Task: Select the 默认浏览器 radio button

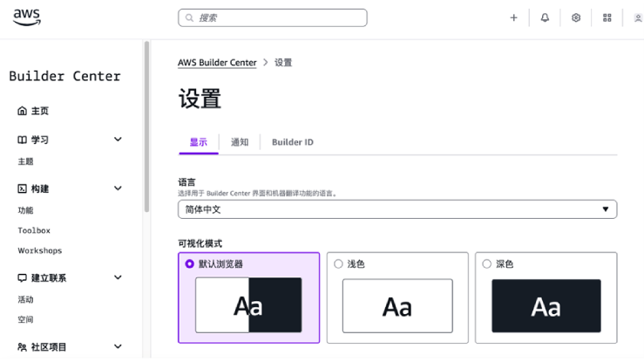Action: 190,263
